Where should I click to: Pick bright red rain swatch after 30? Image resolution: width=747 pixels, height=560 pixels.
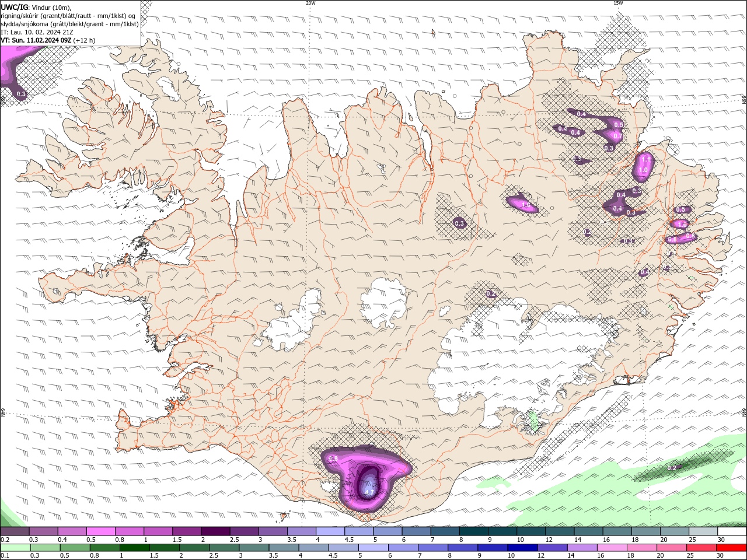(731, 548)
